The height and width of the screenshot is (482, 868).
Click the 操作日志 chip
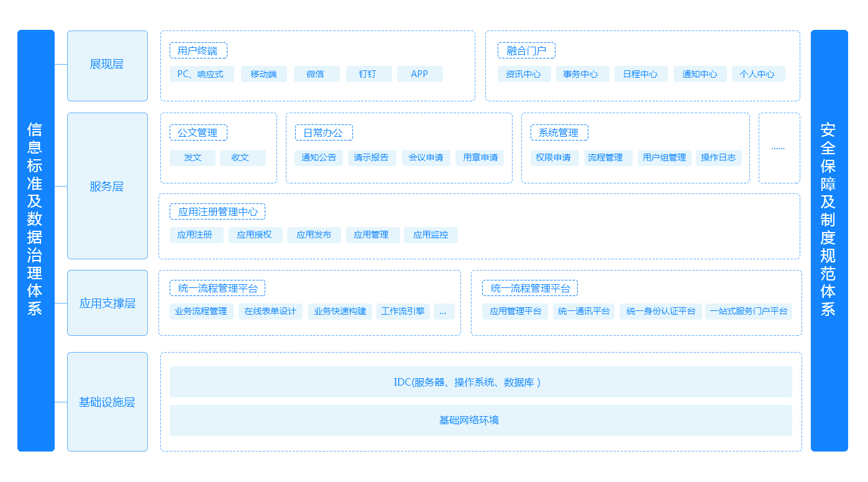(718, 158)
